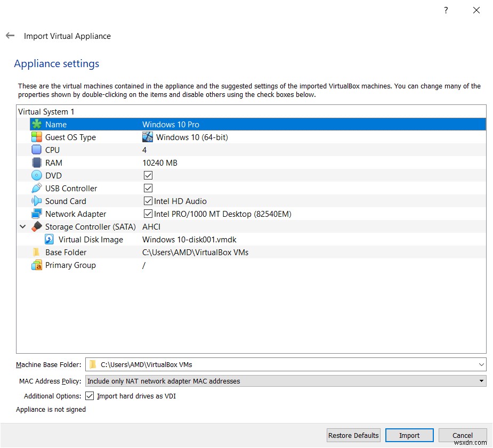The height and width of the screenshot is (448, 493).
Task: Click the Network Adapter icon
Action: click(36, 214)
